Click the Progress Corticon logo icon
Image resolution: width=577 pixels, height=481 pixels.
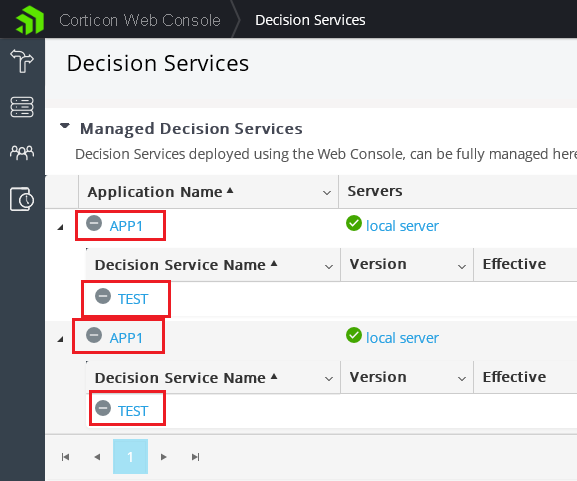coord(30,20)
